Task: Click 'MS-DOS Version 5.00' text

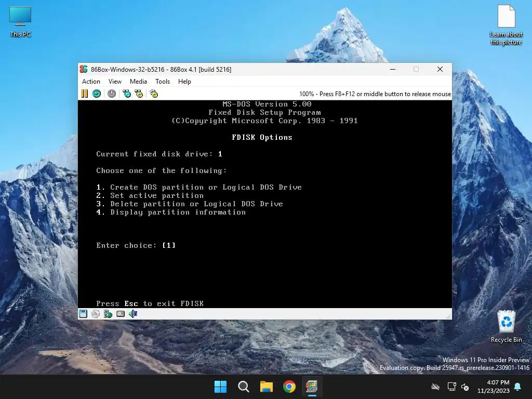Action: tap(267, 104)
